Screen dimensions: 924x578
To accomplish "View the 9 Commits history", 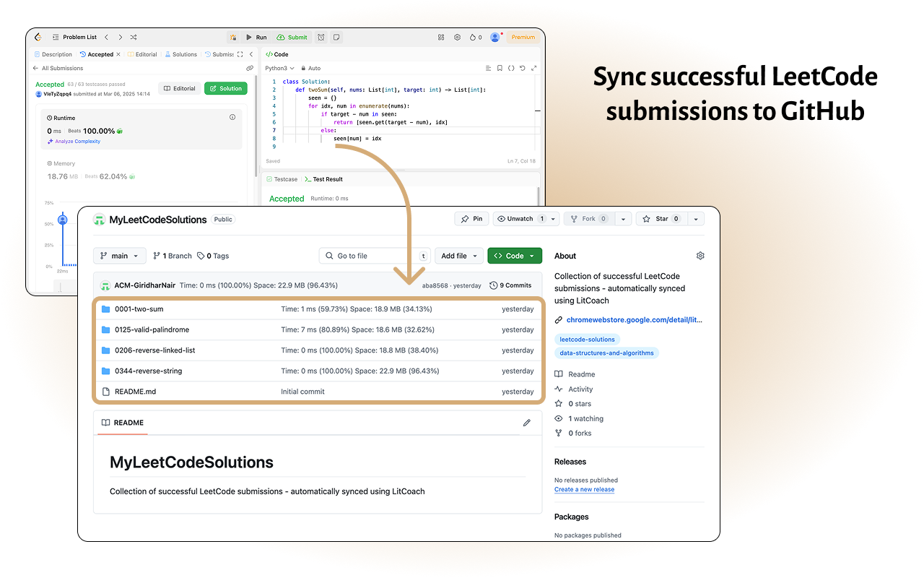I will 510,285.
